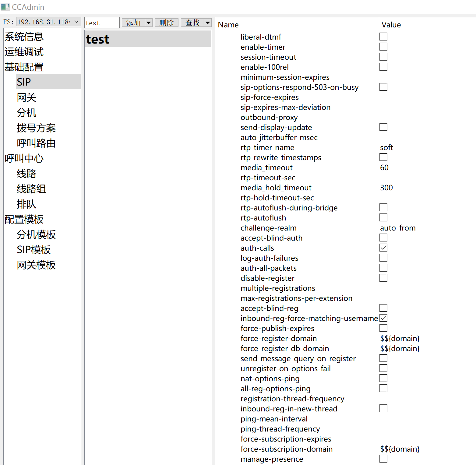Click the CCAdmin app icon in title bar
This screenshot has width=476, height=465.
(x=5, y=7)
